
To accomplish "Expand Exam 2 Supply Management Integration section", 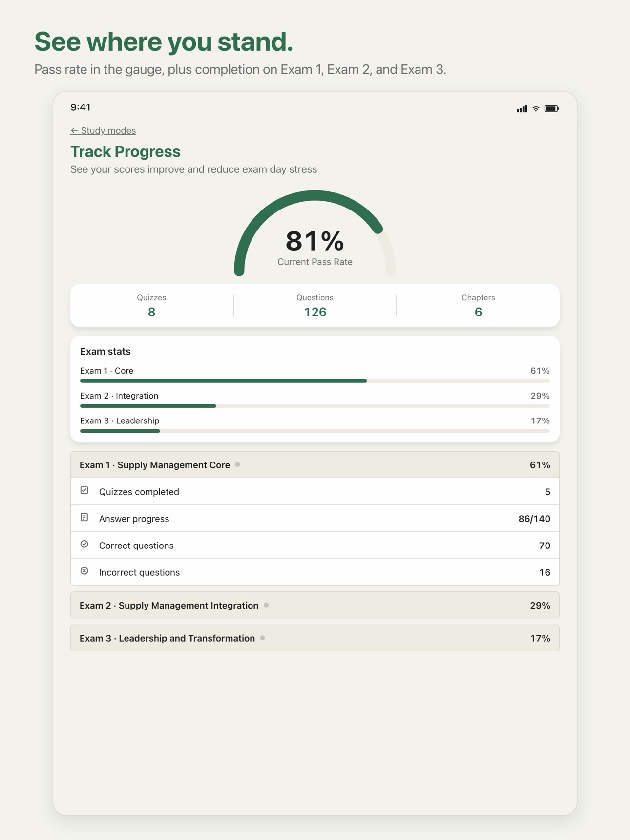I will [315, 605].
